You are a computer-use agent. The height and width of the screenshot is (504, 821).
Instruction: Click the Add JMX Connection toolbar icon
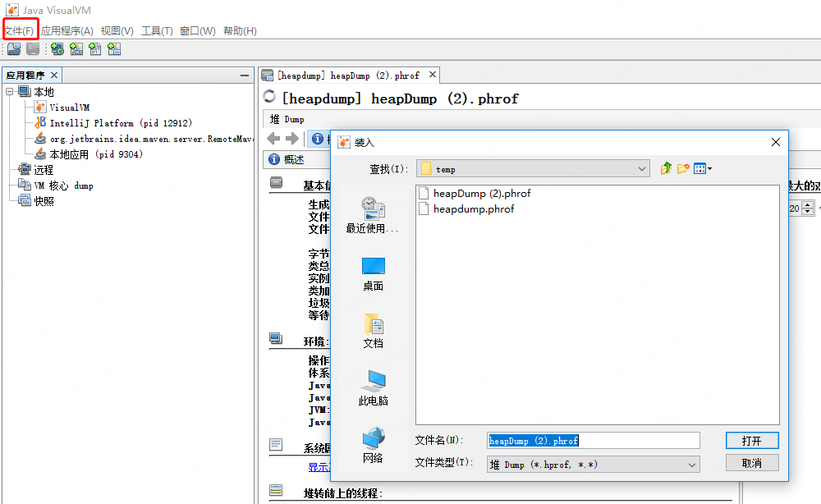[x=76, y=49]
